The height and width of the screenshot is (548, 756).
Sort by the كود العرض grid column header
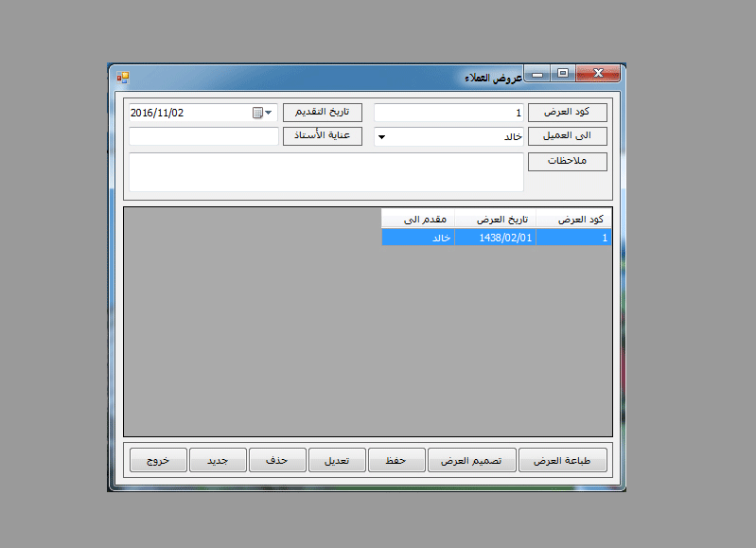[x=573, y=219]
